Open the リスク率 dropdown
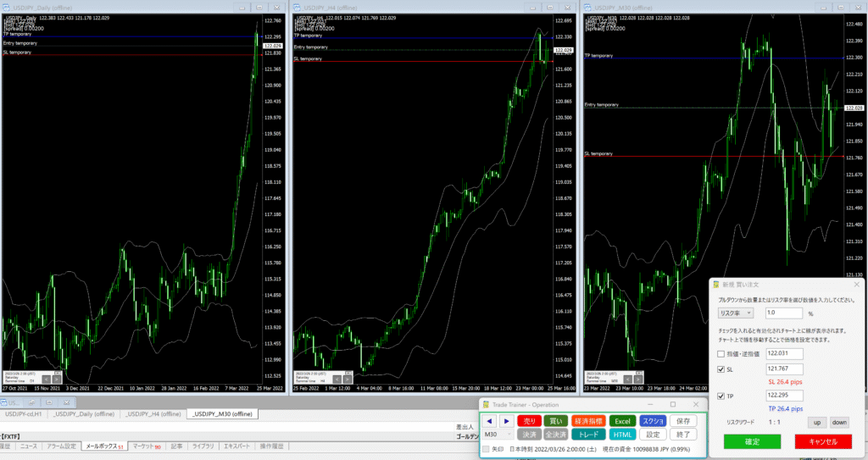 735,313
